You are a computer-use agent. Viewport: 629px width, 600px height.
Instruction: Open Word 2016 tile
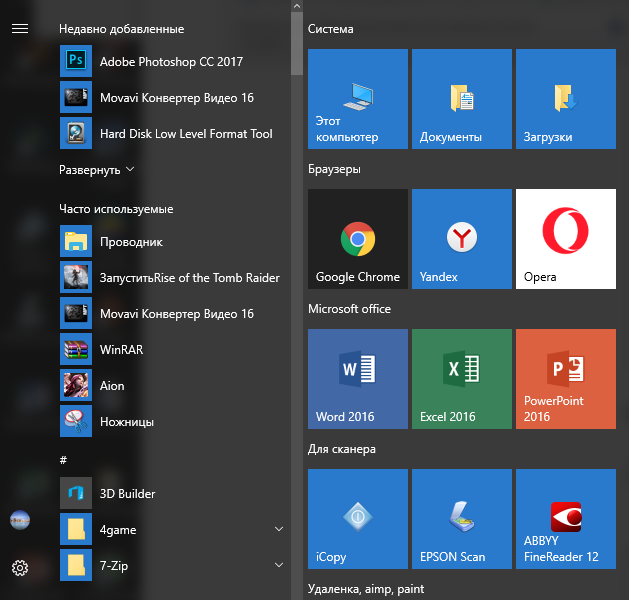coord(358,379)
